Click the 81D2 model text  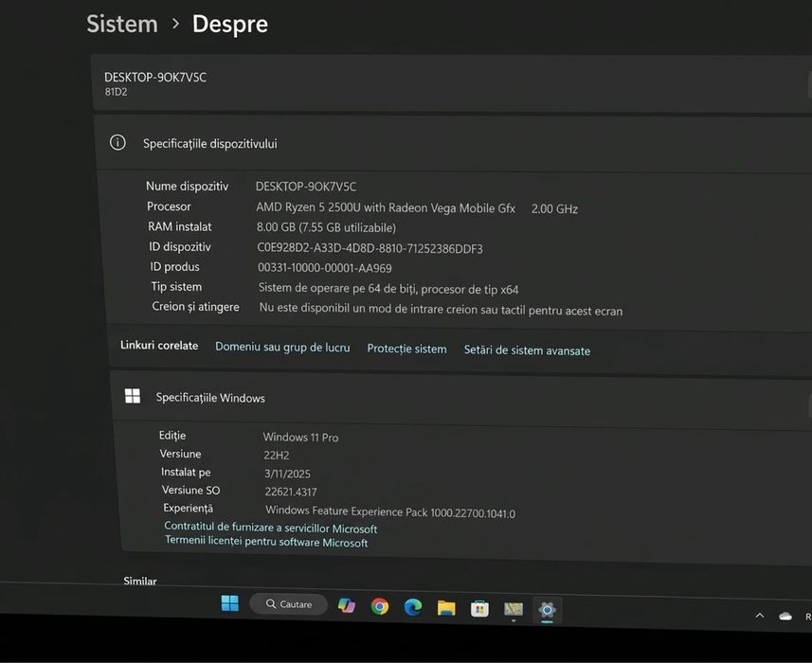(116, 92)
